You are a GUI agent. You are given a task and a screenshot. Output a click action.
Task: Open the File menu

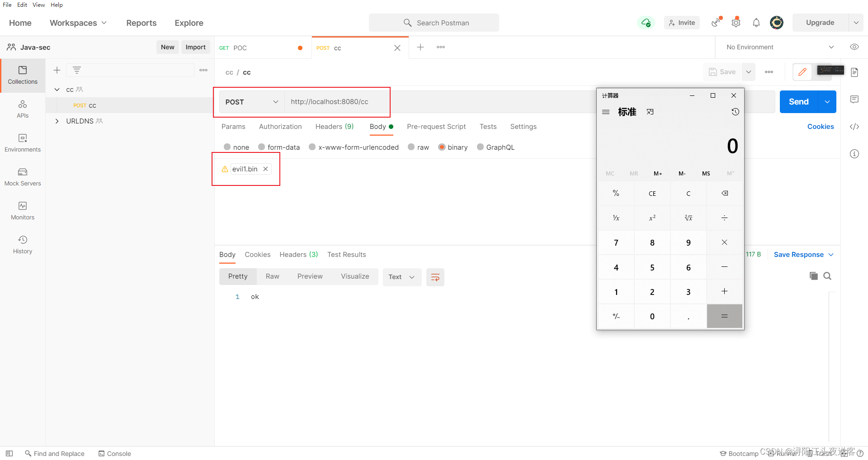pyautogui.click(x=7, y=5)
